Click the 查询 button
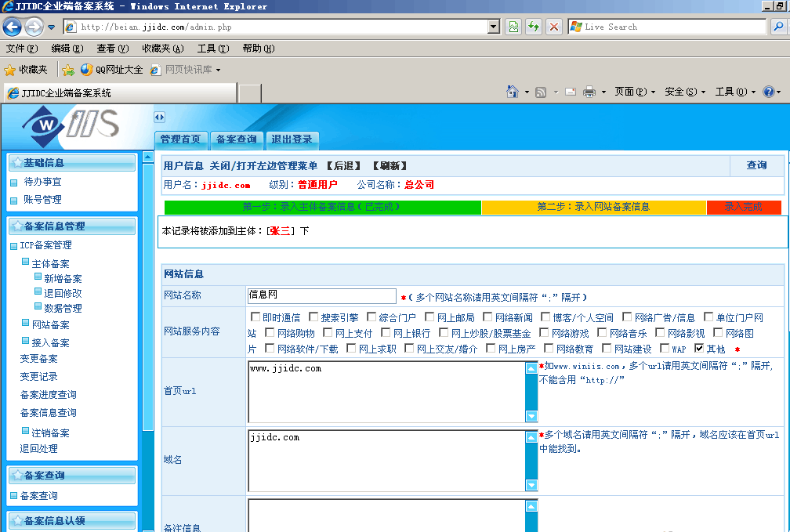 [x=756, y=165]
